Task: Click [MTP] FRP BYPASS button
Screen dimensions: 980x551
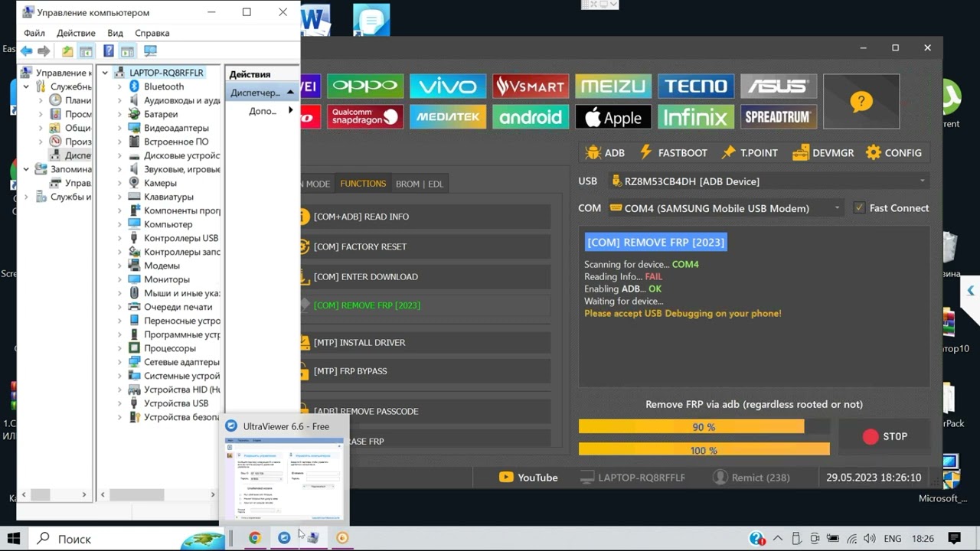Action: [x=425, y=371]
